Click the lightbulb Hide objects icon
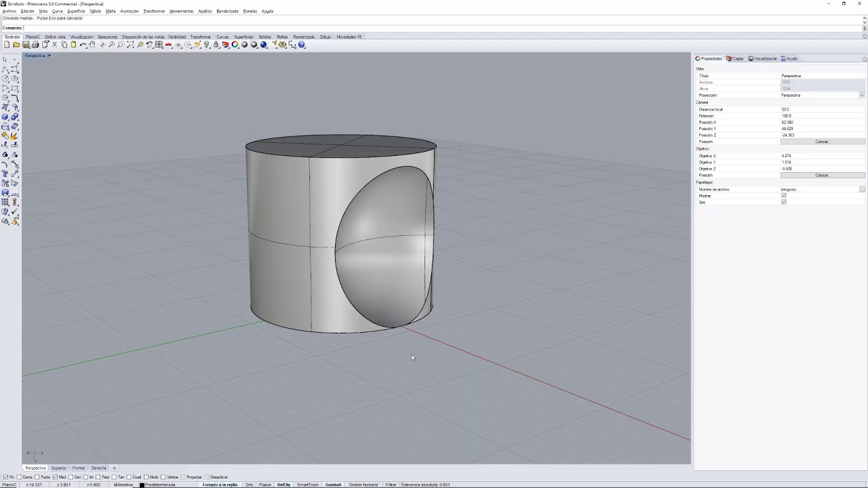 (207, 45)
